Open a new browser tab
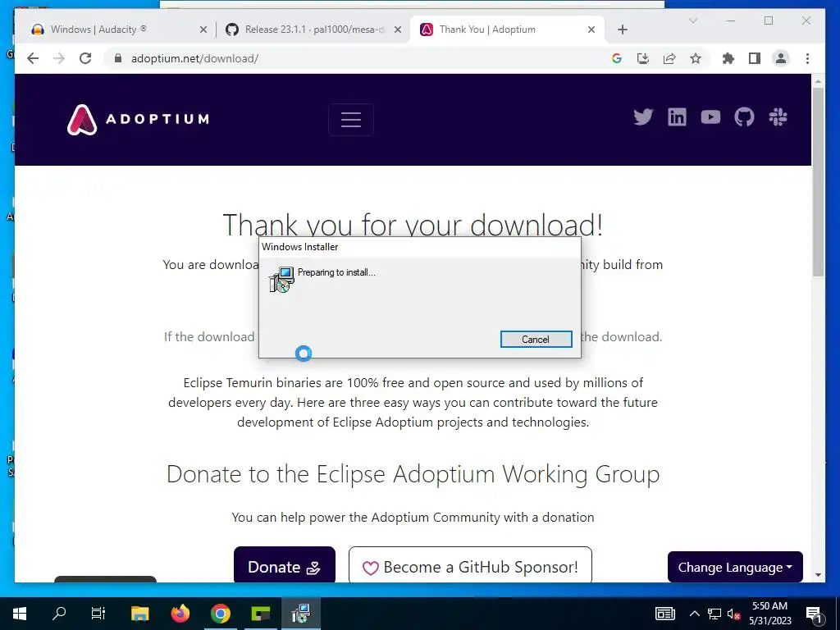This screenshot has height=630, width=840. [x=622, y=30]
